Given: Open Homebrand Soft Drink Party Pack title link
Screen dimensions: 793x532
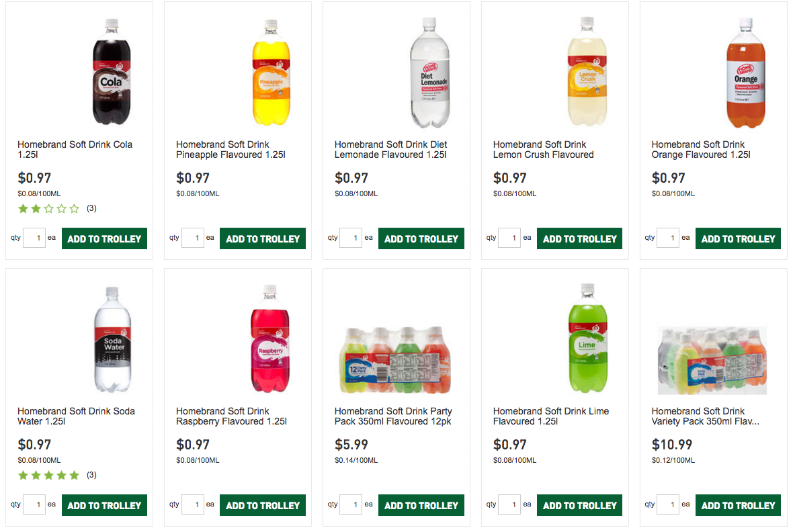Looking at the screenshot, I should tap(393, 416).
